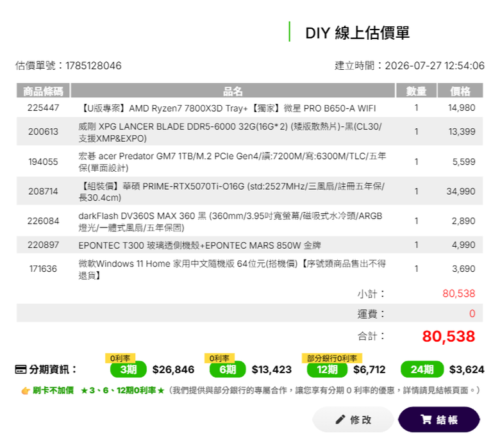Screen dimensions: 500x448
Task: Click the 品名 column header
Action: [233, 91]
